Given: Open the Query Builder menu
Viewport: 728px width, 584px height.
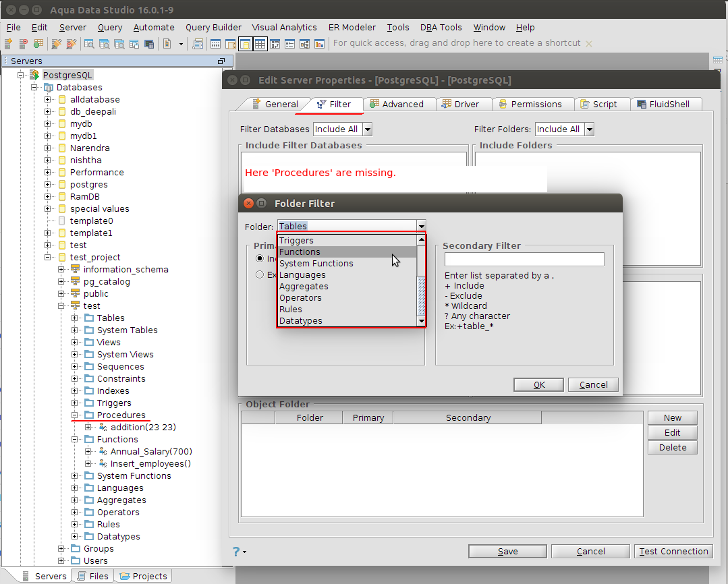Looking at the screenshot, I should tap(214, 28).
